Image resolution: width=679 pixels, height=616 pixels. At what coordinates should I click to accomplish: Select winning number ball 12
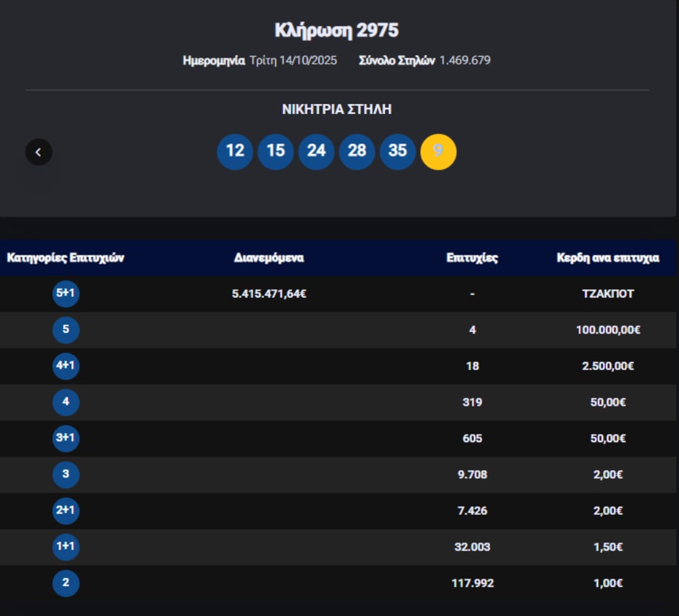(x=235, y=151)
